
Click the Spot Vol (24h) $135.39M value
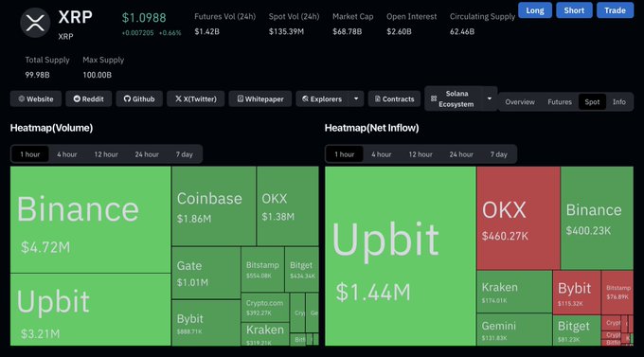click(286, 31)
